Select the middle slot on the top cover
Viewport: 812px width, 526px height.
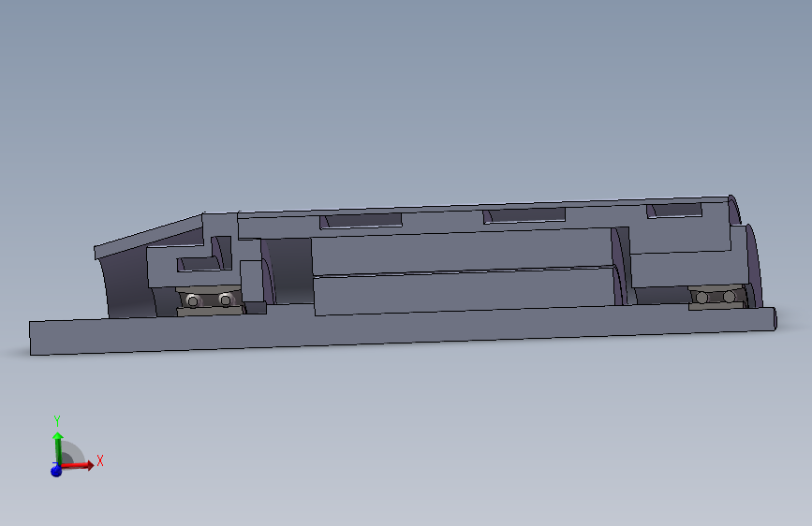[524, 215]
